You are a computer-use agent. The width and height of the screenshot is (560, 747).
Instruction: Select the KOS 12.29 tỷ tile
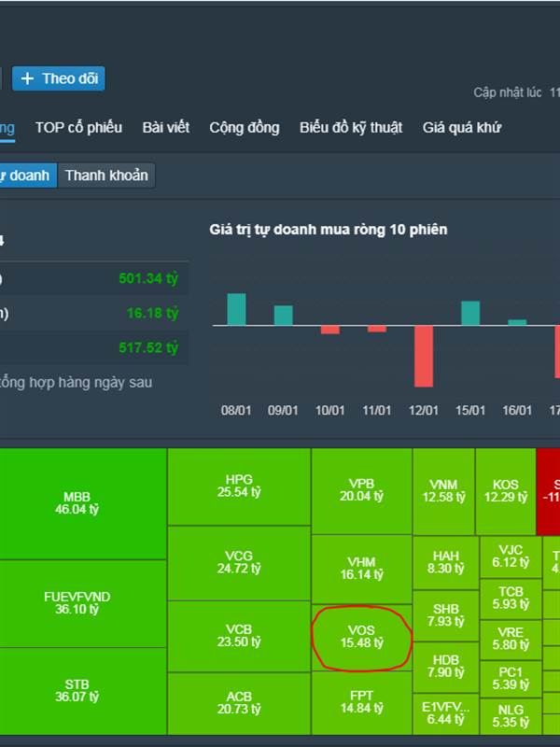pyautogui.click(x=506, y=492)
